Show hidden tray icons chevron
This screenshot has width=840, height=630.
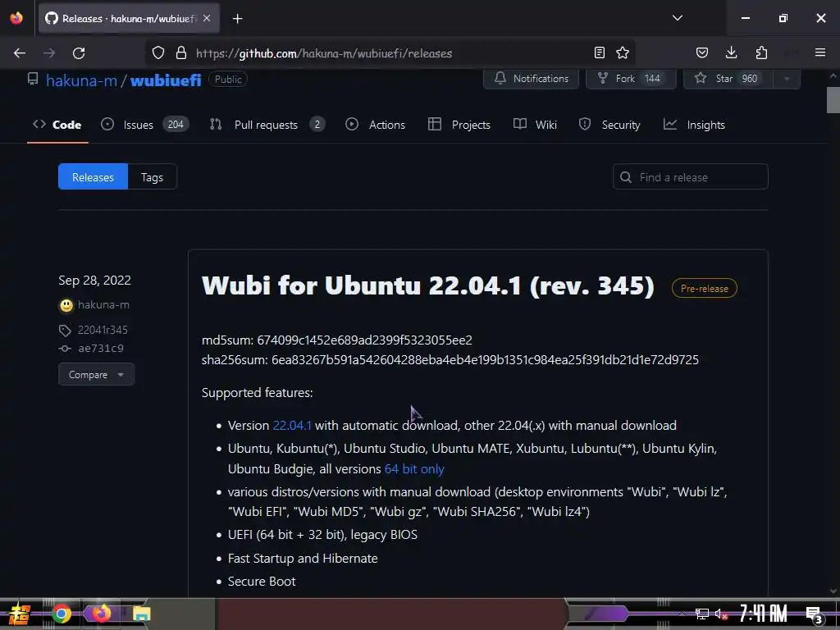(x=682, y=614)
